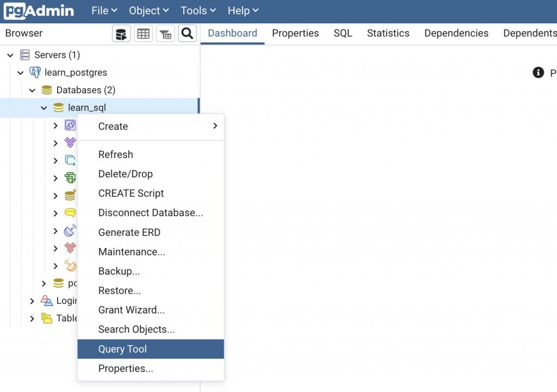The image size is (557, 392).
Task: Collapse the learn_postgres server node
Action: (21, 73)
